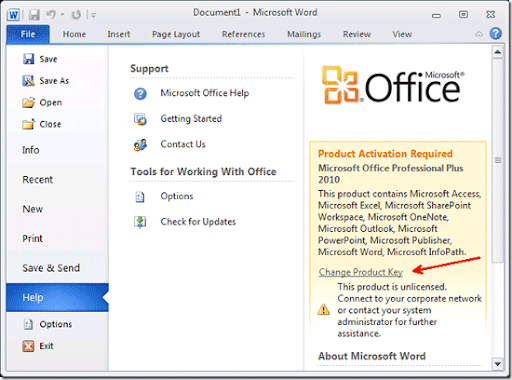The height and width of the screenshot is (380, 512).
Task: Click the About Microsoft Word heading
Action: click(x=372, y=356)
